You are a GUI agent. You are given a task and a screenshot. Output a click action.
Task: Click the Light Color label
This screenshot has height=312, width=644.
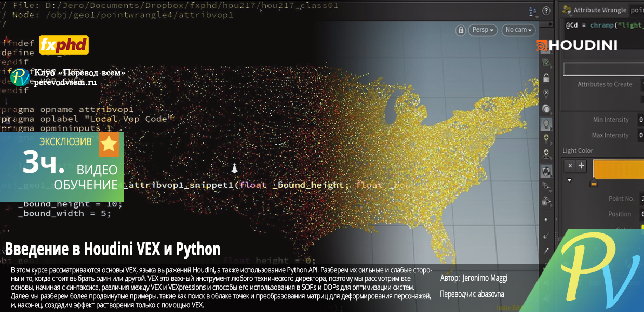(x=578, y=151)
